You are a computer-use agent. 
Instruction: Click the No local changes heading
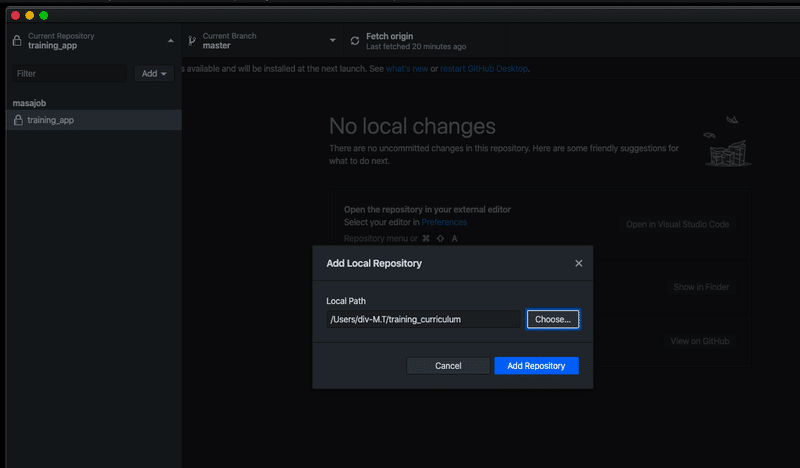point(412,126)
